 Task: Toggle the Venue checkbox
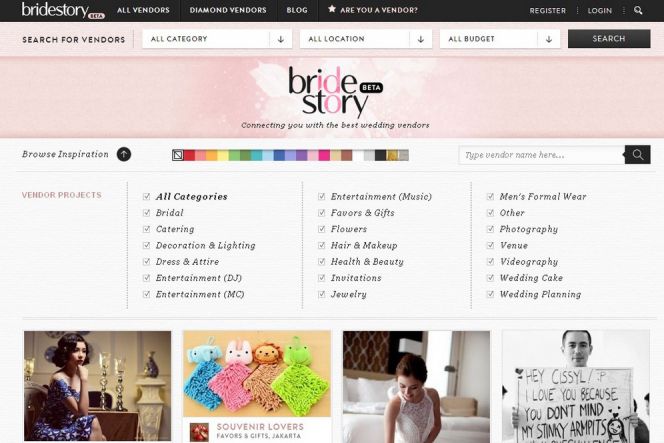click(490, 245)
